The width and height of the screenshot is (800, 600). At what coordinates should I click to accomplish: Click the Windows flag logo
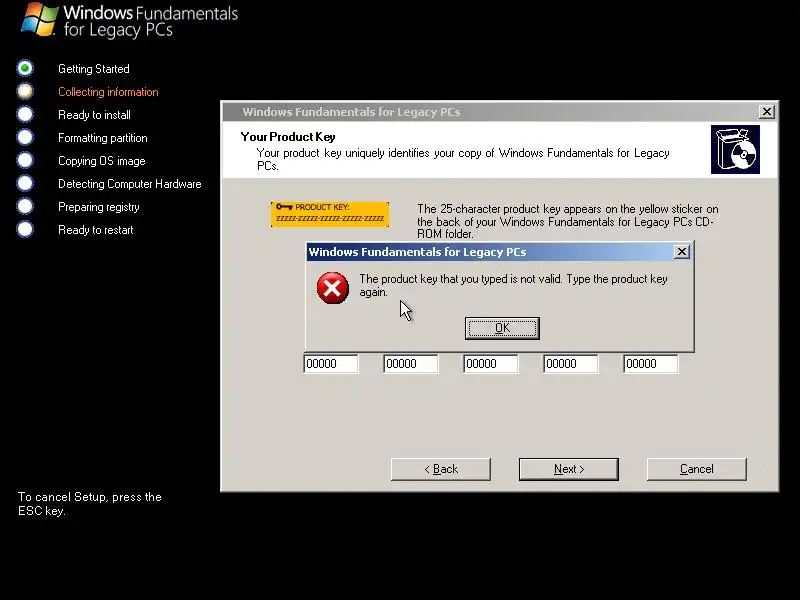39,19
